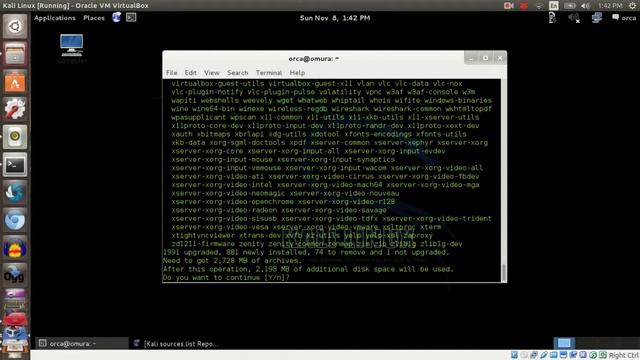The image size is (640, 360).
Task: Open the terminal File menu
Action: (x=171, y=73)
